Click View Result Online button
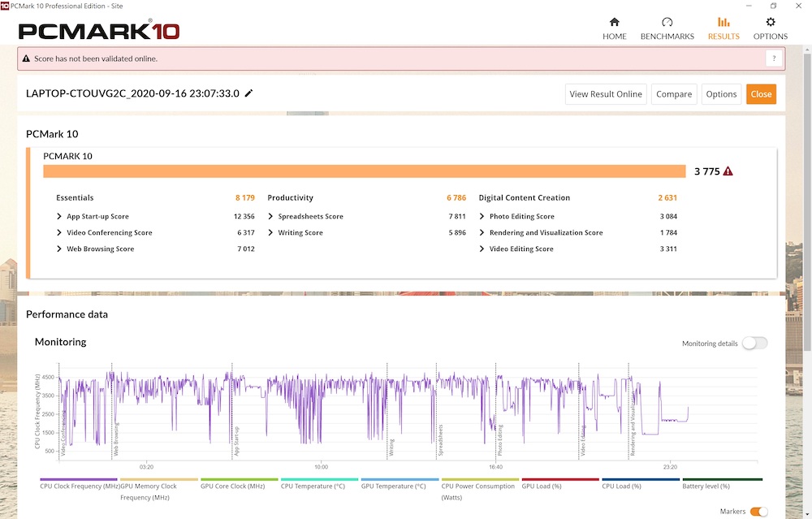This screenshot has height=519, width=812. coord(606,94)
